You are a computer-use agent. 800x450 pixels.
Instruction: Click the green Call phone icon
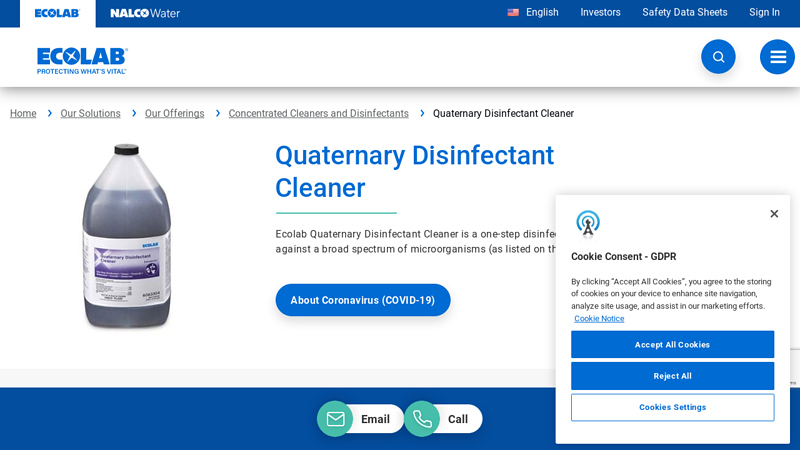pos(422,419)
